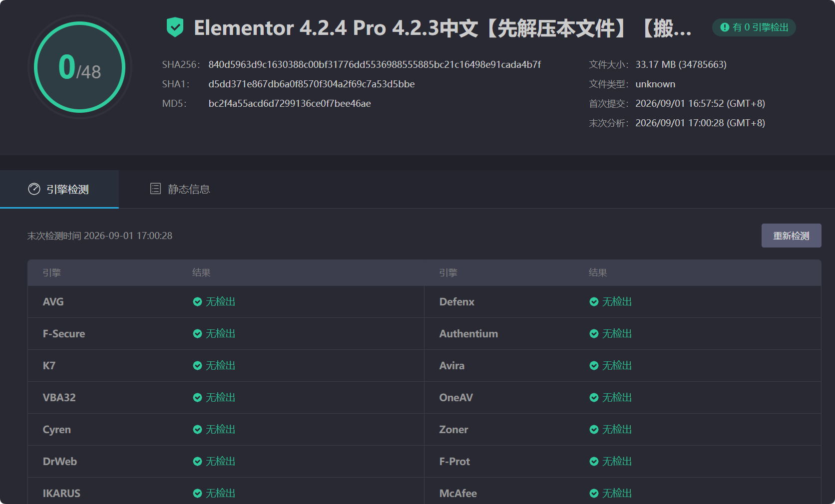Click the AVG engine name
This screenshot has height=504, width=835.
click(53, 302)
